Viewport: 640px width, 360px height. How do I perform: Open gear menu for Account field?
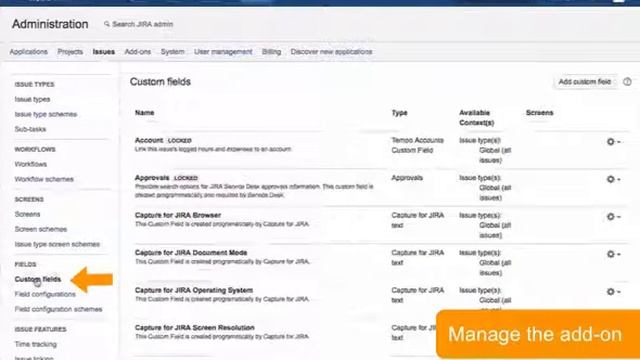(613, 142)
